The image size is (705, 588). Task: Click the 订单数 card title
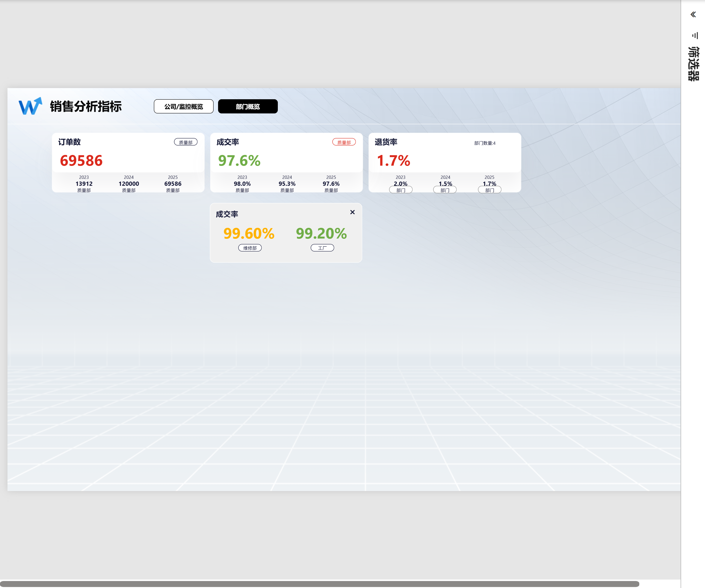(x=69, y=142)
